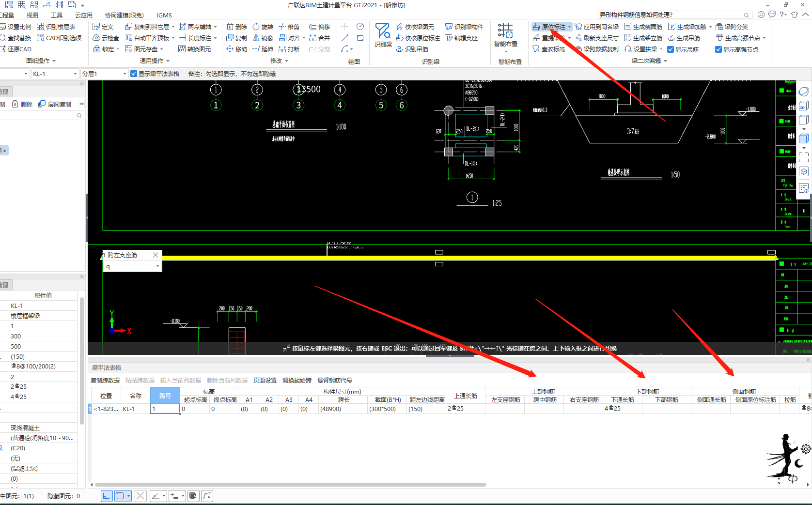Toggle the 显示吊筋 checkbox
Image resolution: width=812 pixels, height=505 pixels.
pos(671,49)
